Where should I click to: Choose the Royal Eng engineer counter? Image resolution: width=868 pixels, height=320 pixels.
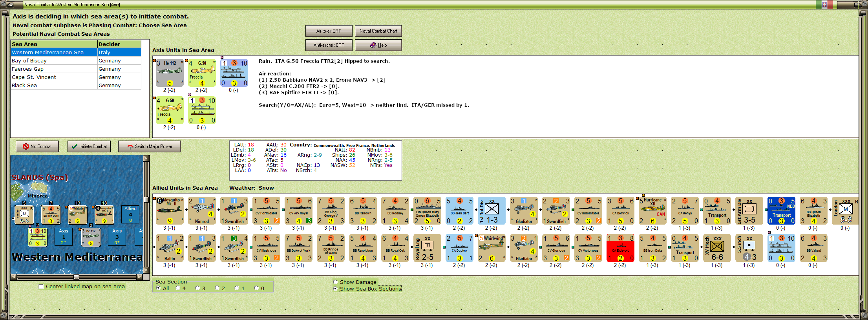click(x=427, y=248)
